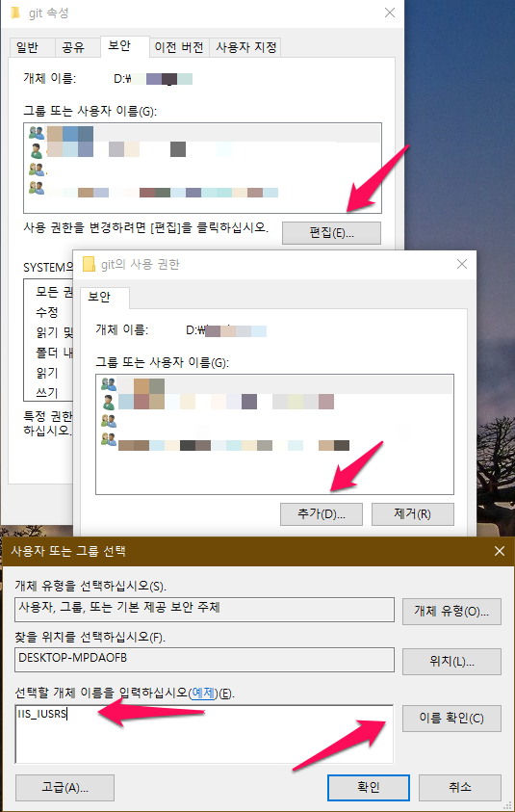The height and width of the screenshot is (812, 515).
Task: Click the 위치(L)... button
Action: click(451, 662)
